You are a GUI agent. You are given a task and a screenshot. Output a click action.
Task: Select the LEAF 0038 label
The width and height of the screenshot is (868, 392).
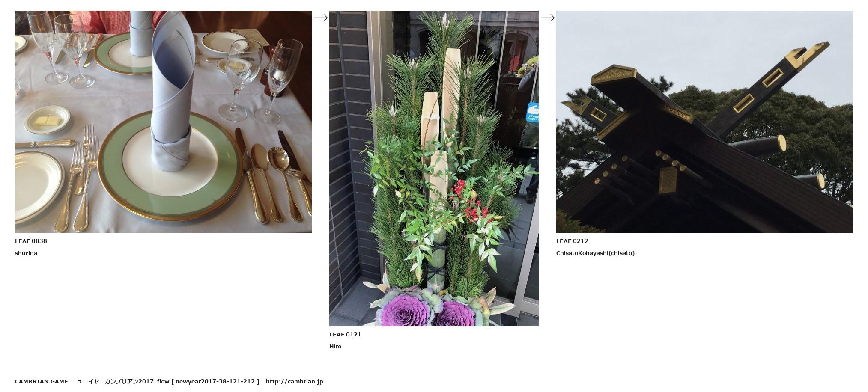pyautogui.click(x=31, y=241)
